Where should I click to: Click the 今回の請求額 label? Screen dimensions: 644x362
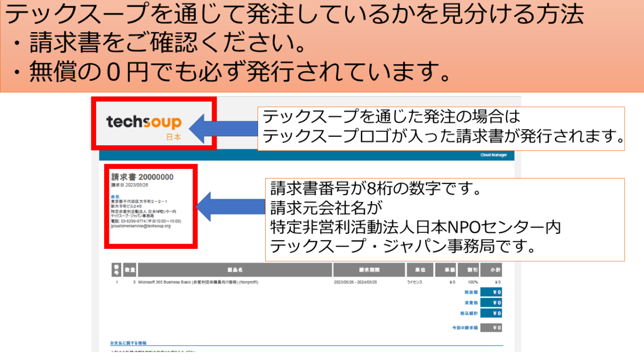[465, 328]
